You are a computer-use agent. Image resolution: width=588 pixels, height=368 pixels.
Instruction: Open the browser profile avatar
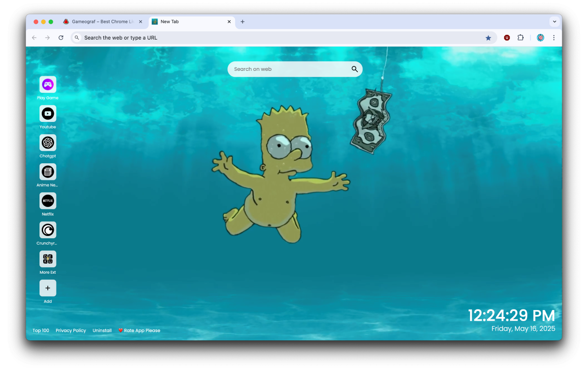[x=540, y=38]
